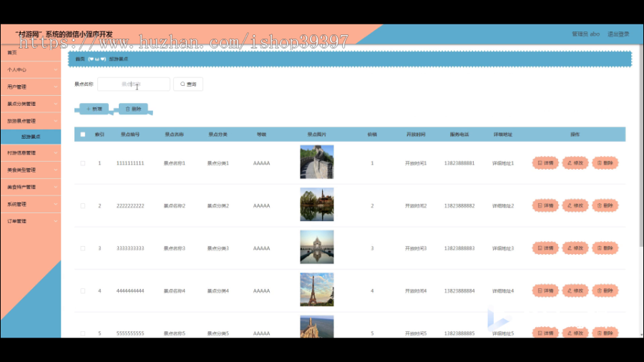Click the 查询 search button
Viewport: 644px width, 362px height.
click(188, 84)
